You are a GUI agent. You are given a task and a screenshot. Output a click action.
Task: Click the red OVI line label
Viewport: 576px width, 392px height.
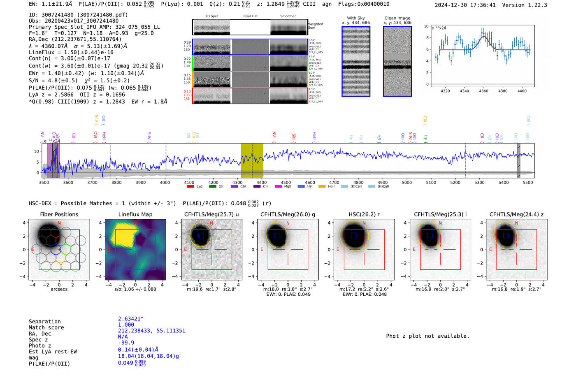click(x=95, y=137)
